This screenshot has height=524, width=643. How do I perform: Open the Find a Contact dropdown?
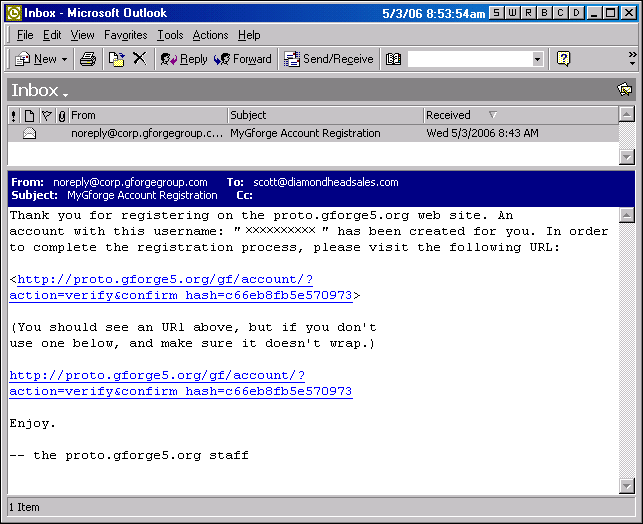[x=537, y=59]
